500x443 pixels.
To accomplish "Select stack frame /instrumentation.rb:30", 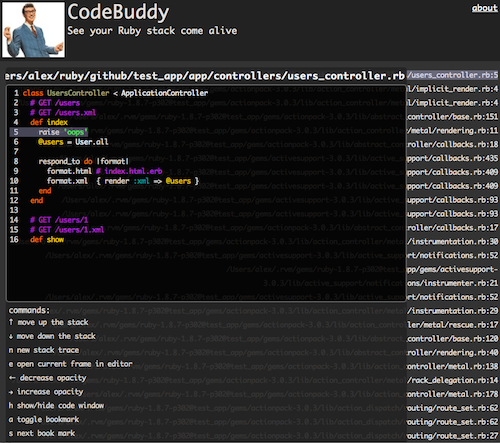I will (453, 241).
